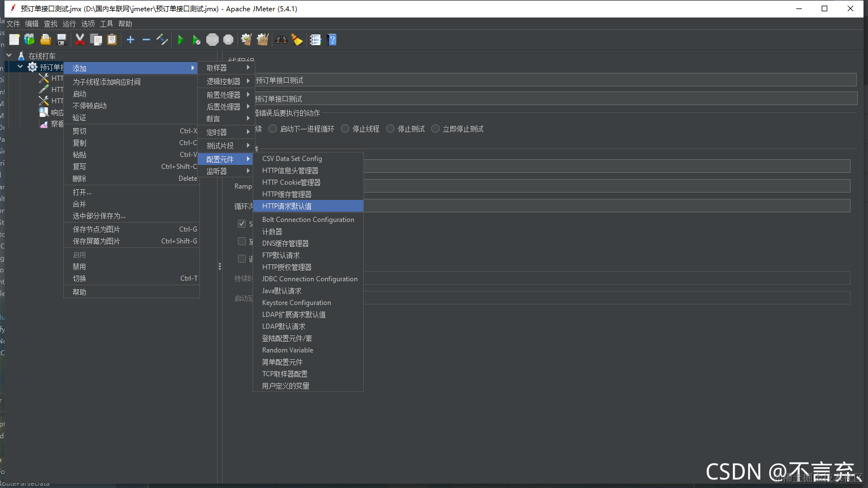Expand the 断言 submenu
The height and width of the screenshot is (488, 868).
(227, 119)
